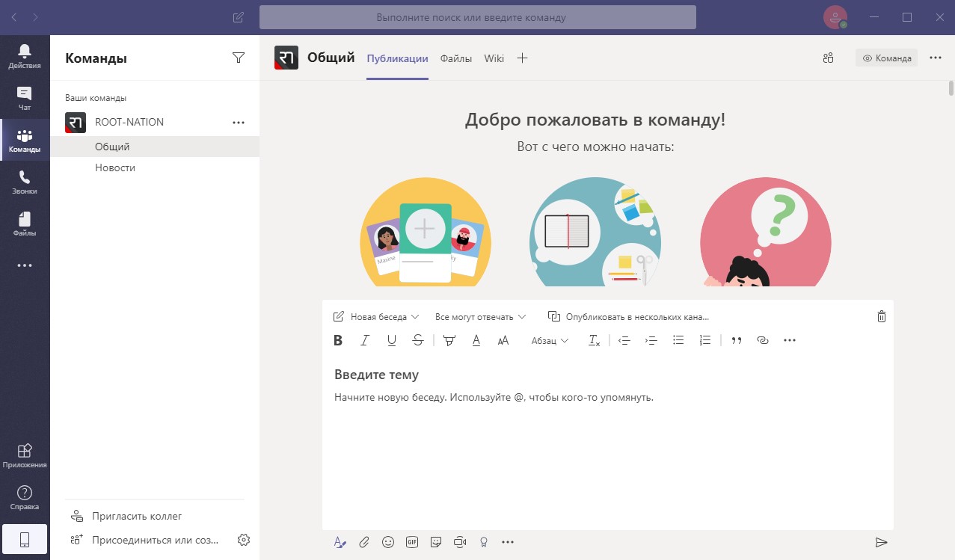Open more messaging extensions ellipsis

click(508, 542)
